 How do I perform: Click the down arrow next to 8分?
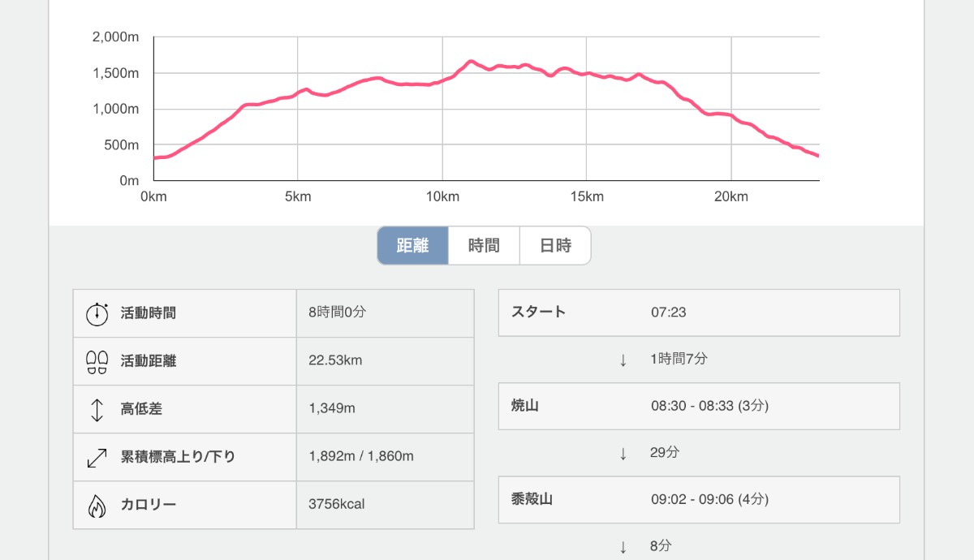click(623, 546)
